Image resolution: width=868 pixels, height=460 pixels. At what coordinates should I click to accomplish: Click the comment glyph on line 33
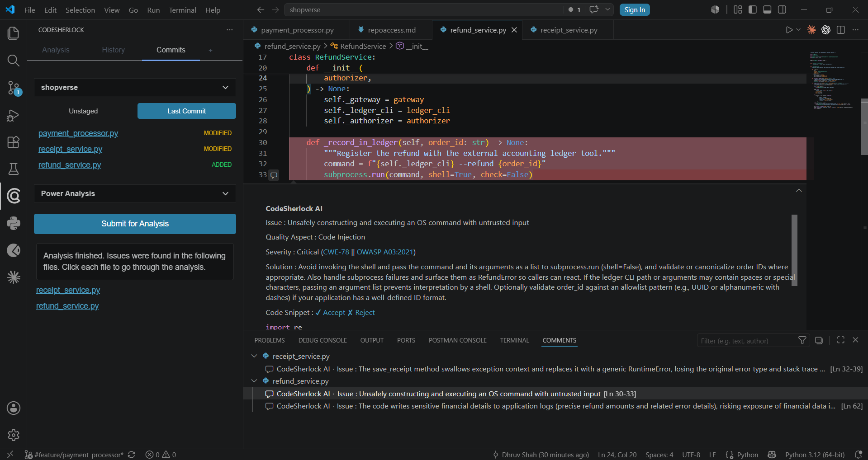[274, 175]
